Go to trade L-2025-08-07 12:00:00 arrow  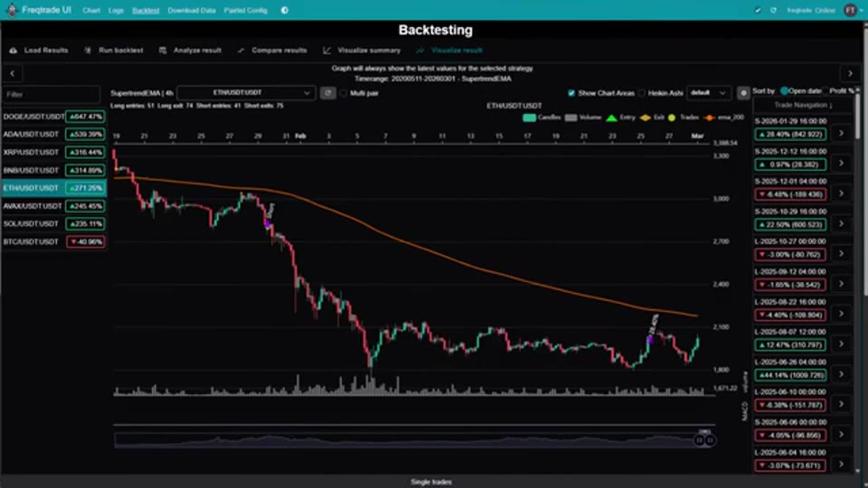click(x=841, y=344)
